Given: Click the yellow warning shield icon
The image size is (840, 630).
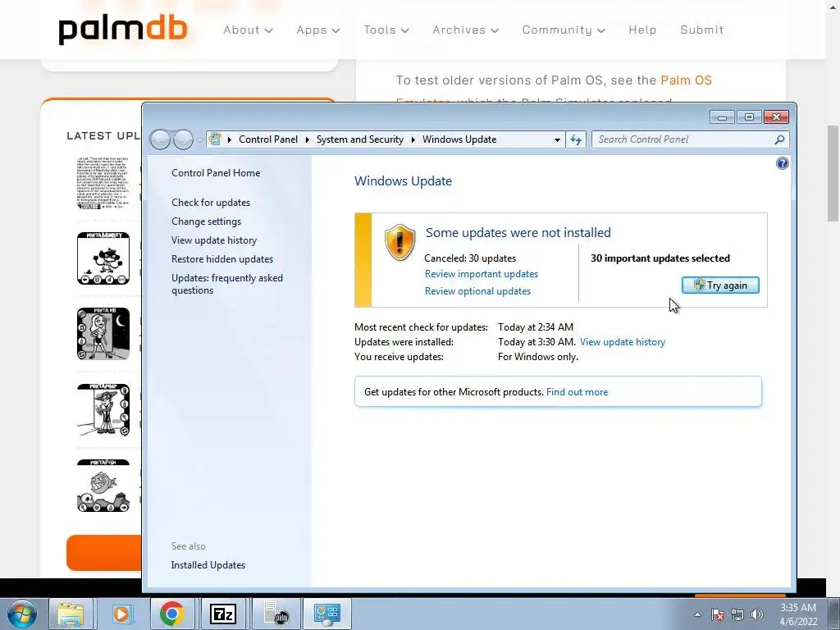Looking at the screenshot, I should [399, 242].
